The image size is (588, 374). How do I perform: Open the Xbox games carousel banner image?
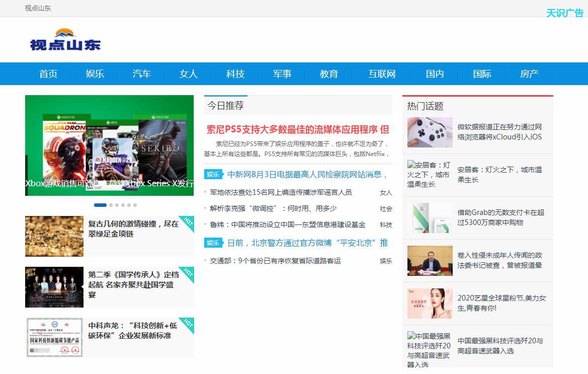click(110, 145)
